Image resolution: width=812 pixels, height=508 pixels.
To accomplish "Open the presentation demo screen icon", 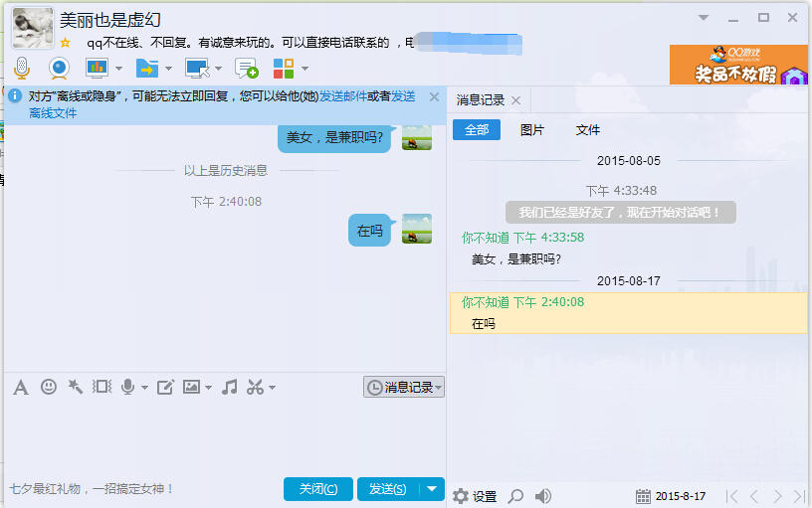I will click(97, 68).
